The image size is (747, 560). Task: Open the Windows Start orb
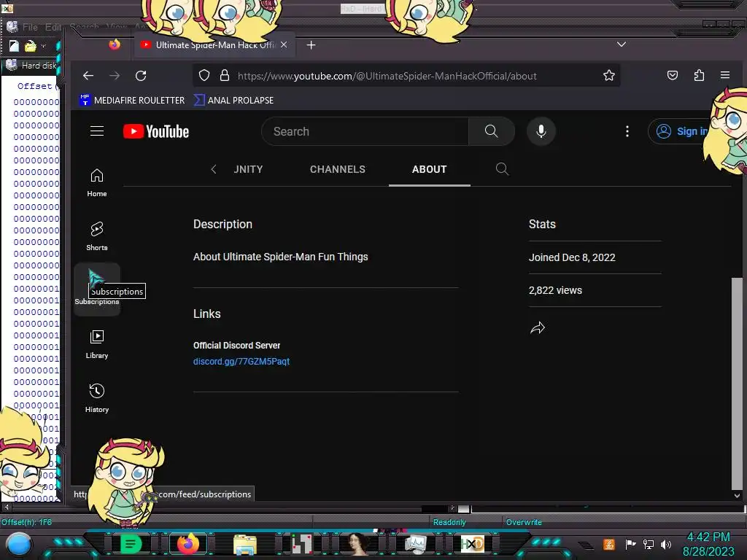(19, 544)
